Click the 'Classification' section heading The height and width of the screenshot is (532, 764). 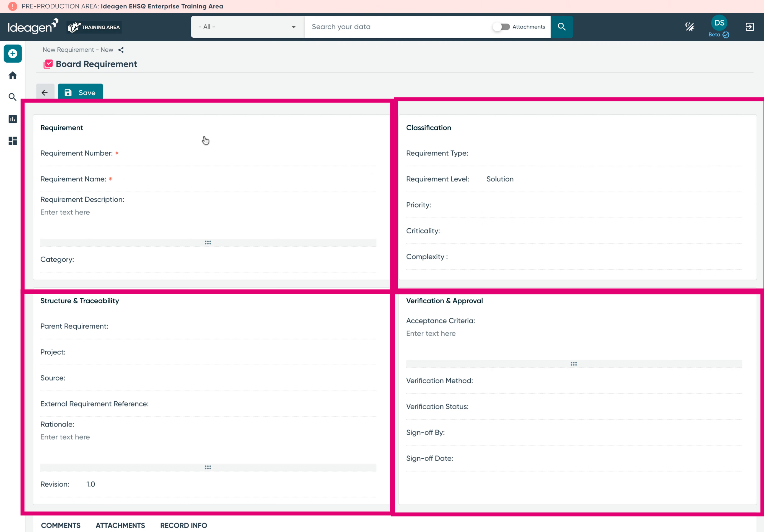coord(429,128)
